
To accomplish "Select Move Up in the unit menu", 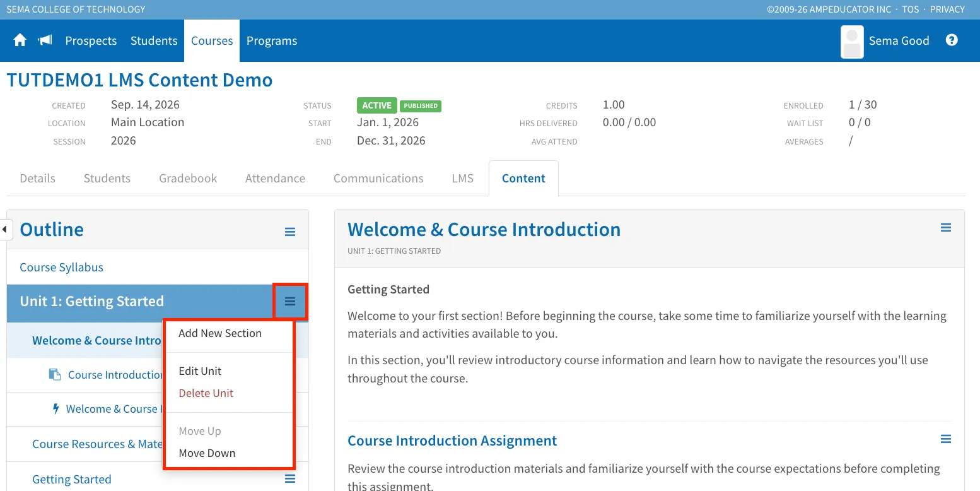I will pos(200,431).
